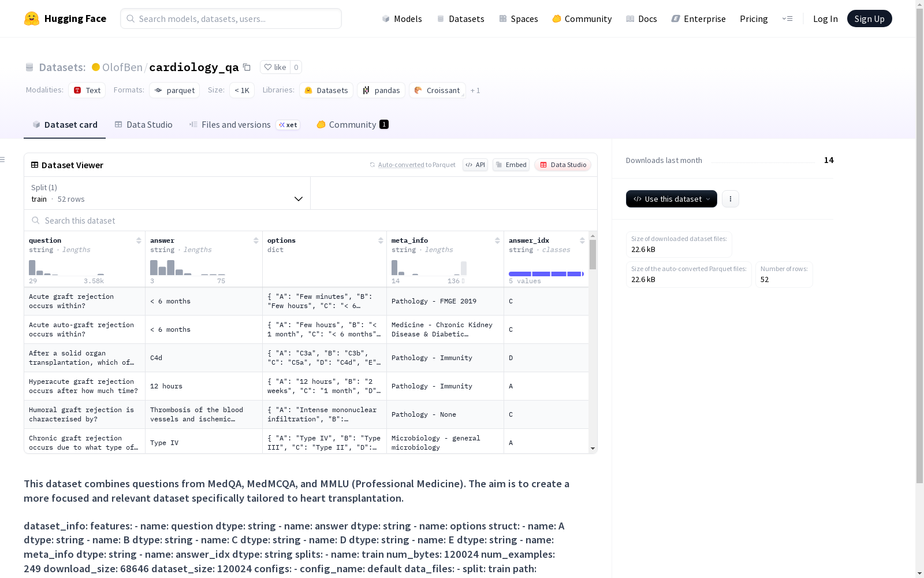
Task: Select the '12 hours' answer cell
Action: (x=204, y=386)
